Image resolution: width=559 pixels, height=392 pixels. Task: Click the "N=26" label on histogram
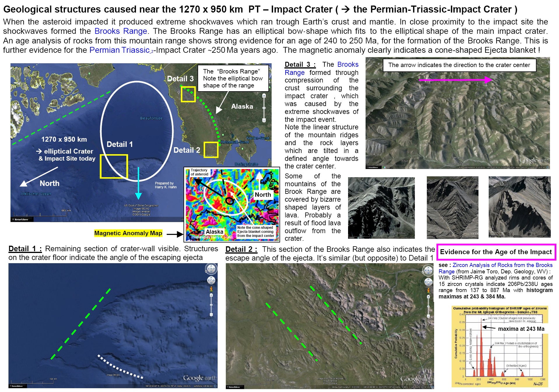point(538,384)
